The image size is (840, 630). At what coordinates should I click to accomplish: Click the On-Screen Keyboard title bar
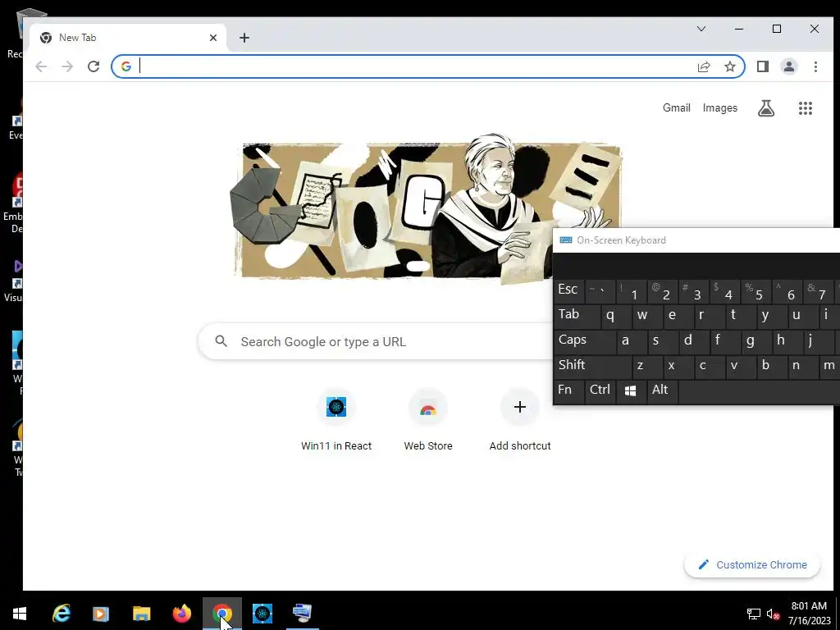(696, 240)
